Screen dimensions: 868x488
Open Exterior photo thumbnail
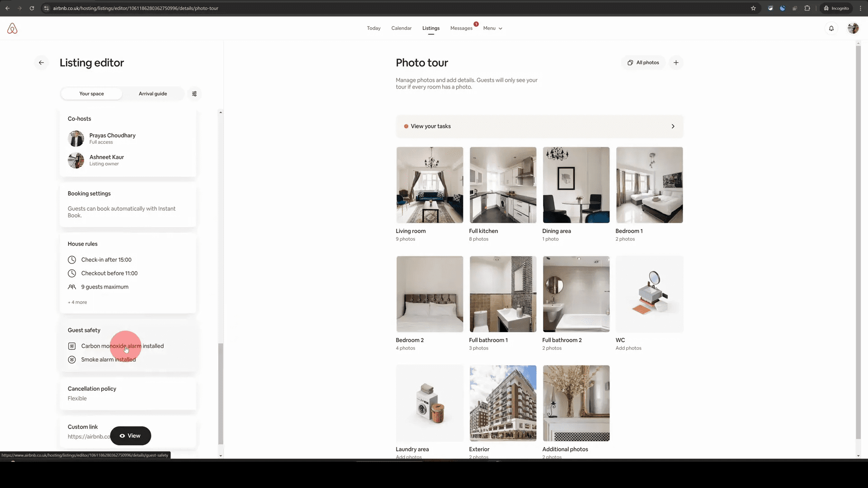tap(503, 403)
